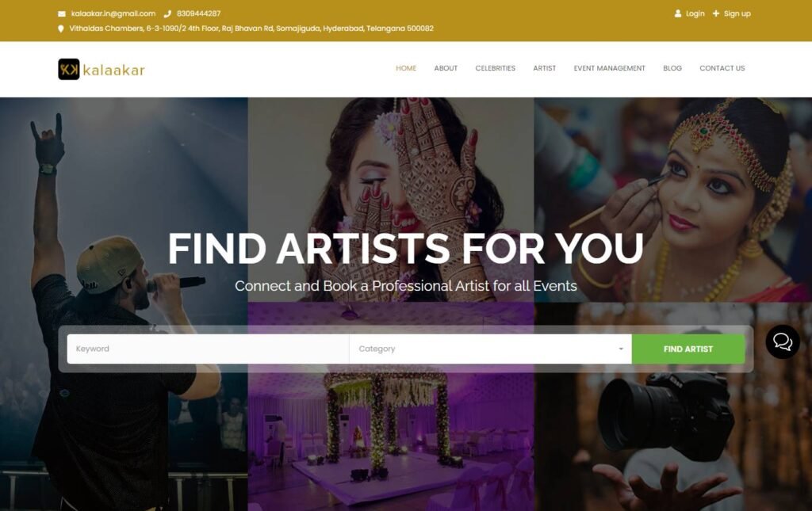The height and width of the screenshot is (511, 812).
Task: Click the Kalaakar logo
Action: click(101, 69)
